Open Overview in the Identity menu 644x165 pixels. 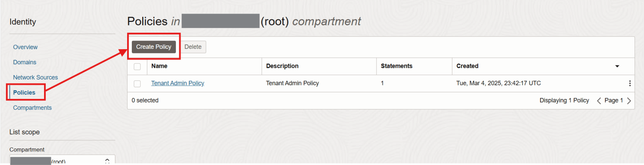25,47
